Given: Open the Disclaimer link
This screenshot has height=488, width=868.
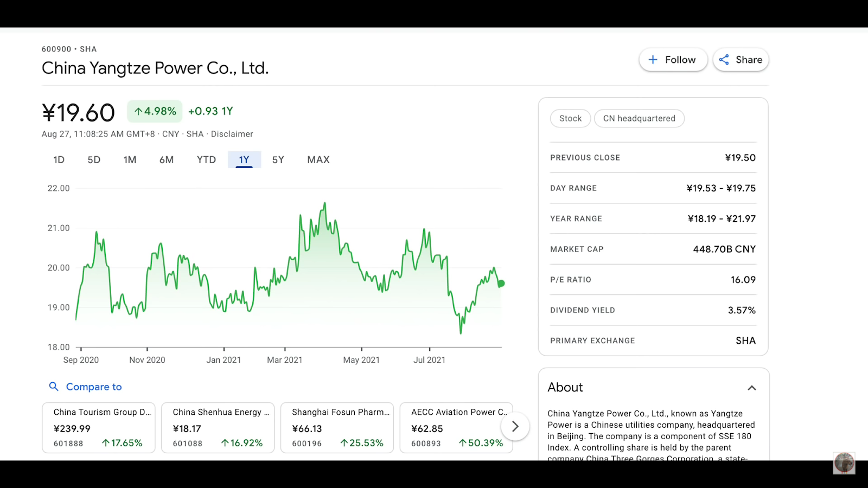Looking at the screenshot, I should pos(232,134).
